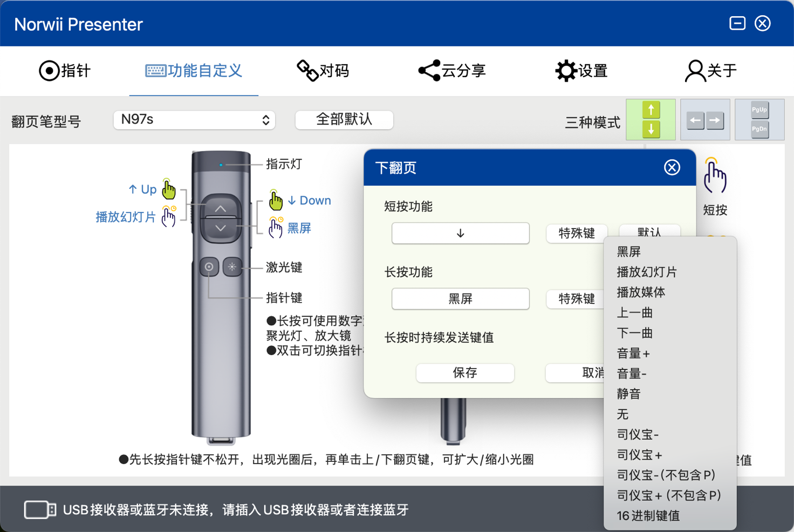Click the 指针 target icon
The image size is (794, 532).
click(x=49, y=71)
